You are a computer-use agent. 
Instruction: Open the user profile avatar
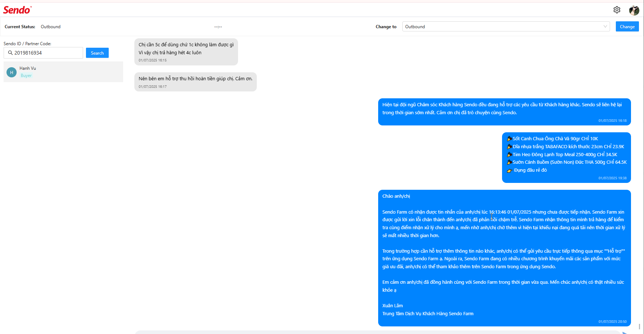click(634, 10)
